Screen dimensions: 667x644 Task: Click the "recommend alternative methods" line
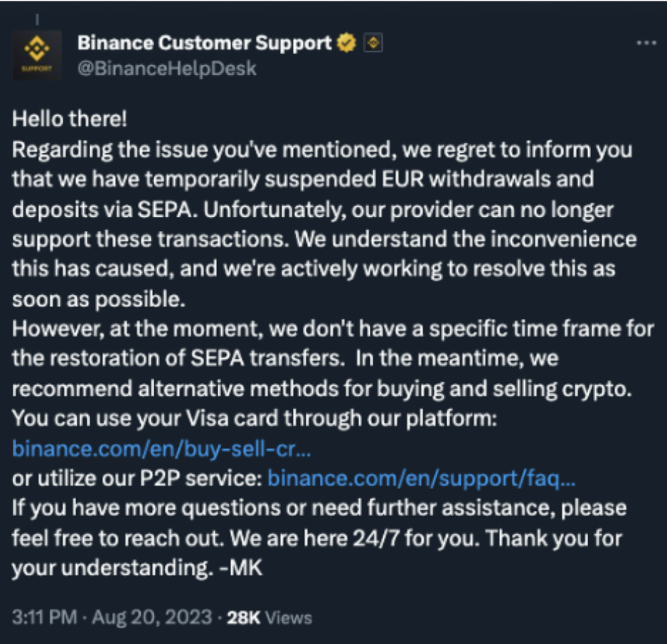[x=322, y=389]
